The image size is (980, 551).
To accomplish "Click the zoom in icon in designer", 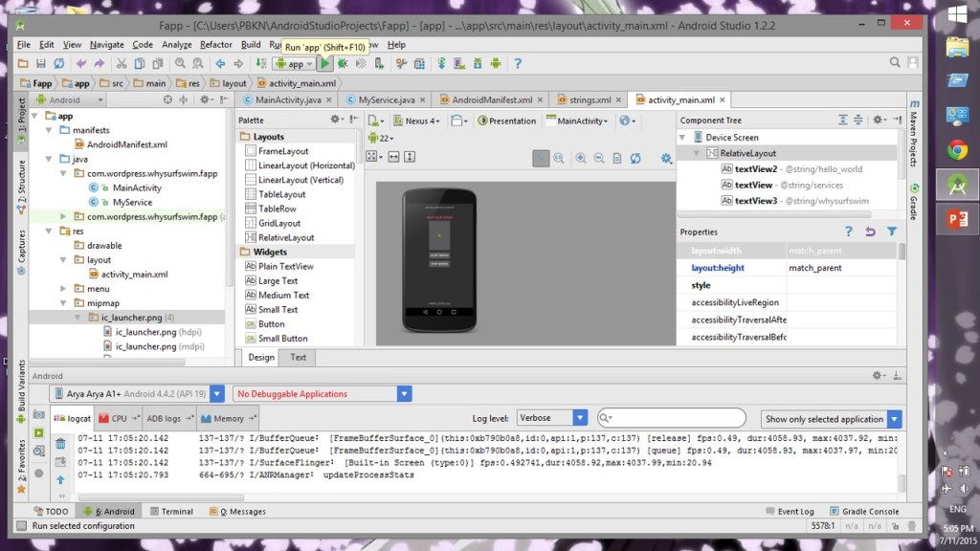I will point(579,158).
